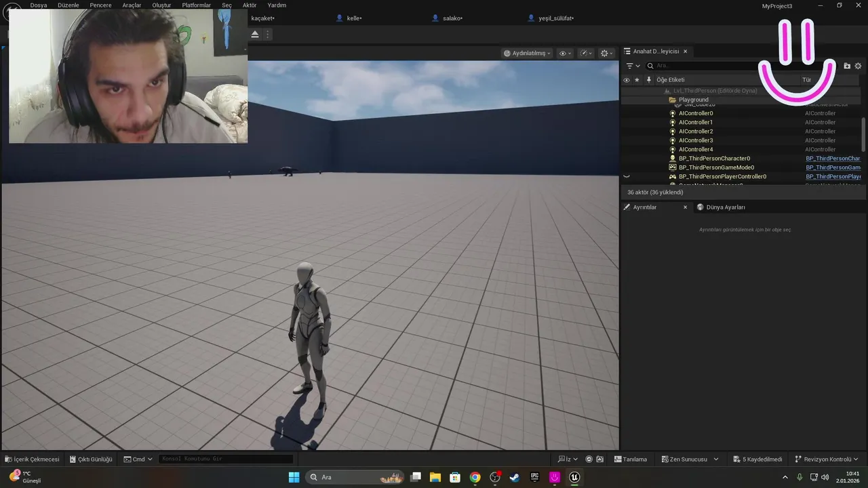The image size is (868, 488).
Task: Close the Ayrıntılar tab
Action: pos(685,207)
